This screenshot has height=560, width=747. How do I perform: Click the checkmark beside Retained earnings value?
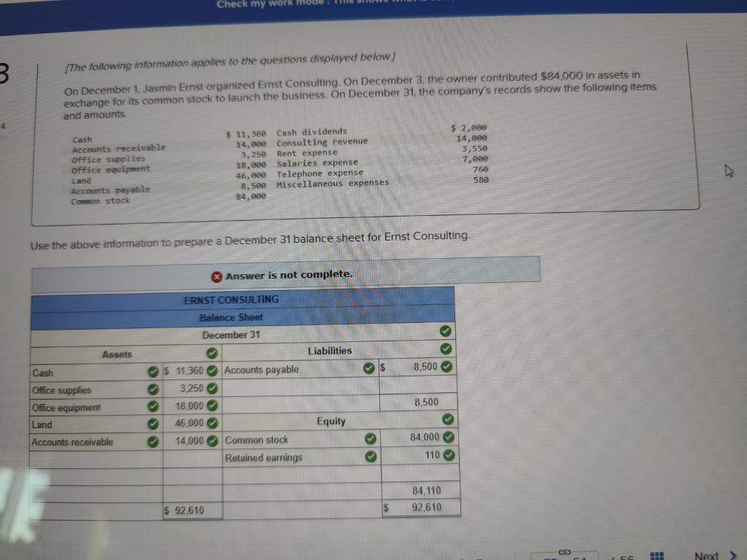pos(447,455)
